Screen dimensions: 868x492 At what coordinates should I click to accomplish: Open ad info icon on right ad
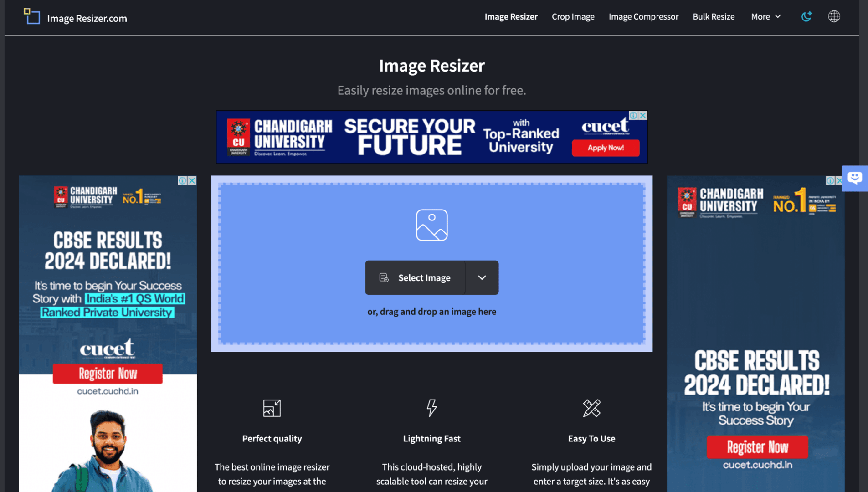[x=830, y=181]
